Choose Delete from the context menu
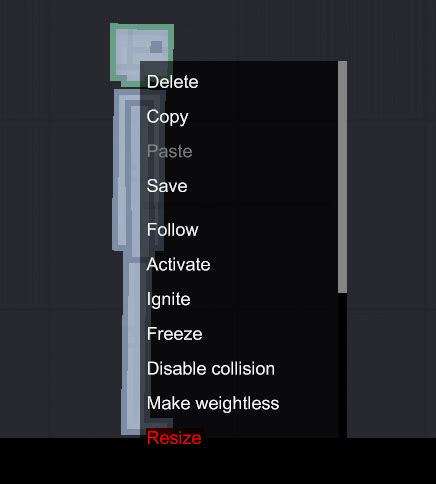Image resolution: width=436 pixels, height=484 pixels. pos(173,82)
